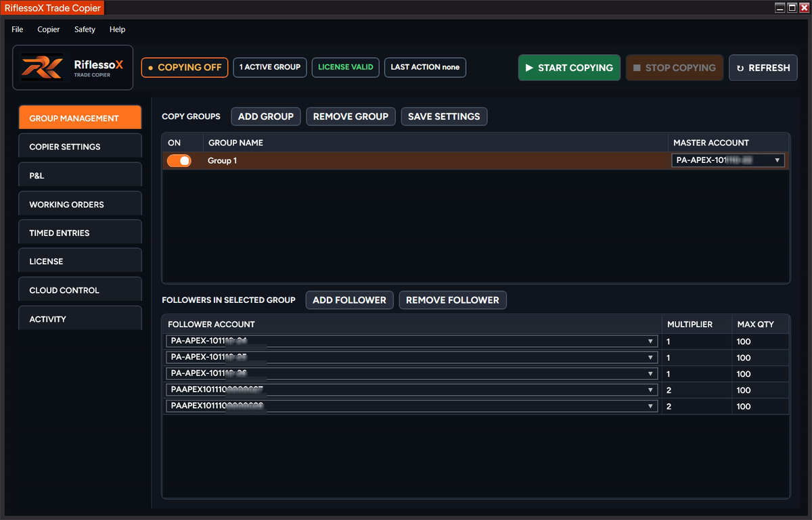Click the ON column header
The width and height of the screenshot is (812, 520).
[175, 143]
